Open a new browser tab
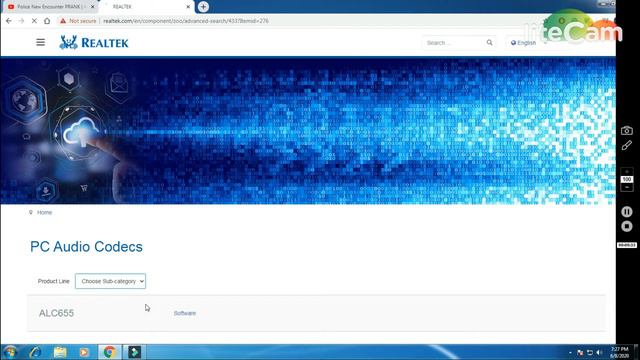 (x=203, y=7)
